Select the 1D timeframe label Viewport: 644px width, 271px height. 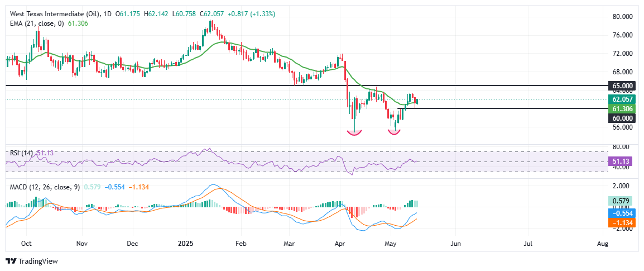pos(107,13)
